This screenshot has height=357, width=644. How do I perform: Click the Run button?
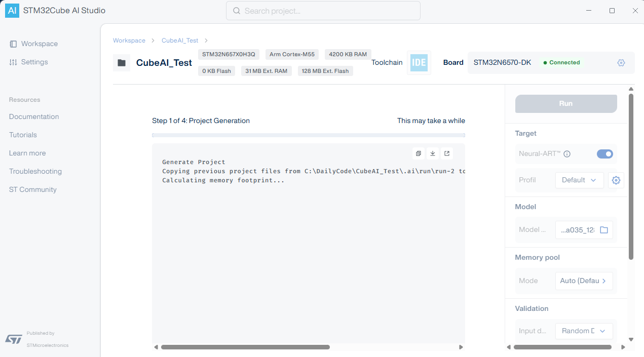click(566, 103)
